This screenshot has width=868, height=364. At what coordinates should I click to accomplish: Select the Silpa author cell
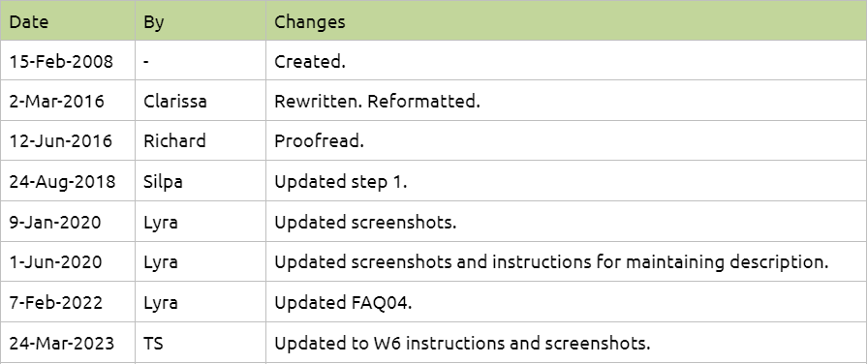(201, 181)
